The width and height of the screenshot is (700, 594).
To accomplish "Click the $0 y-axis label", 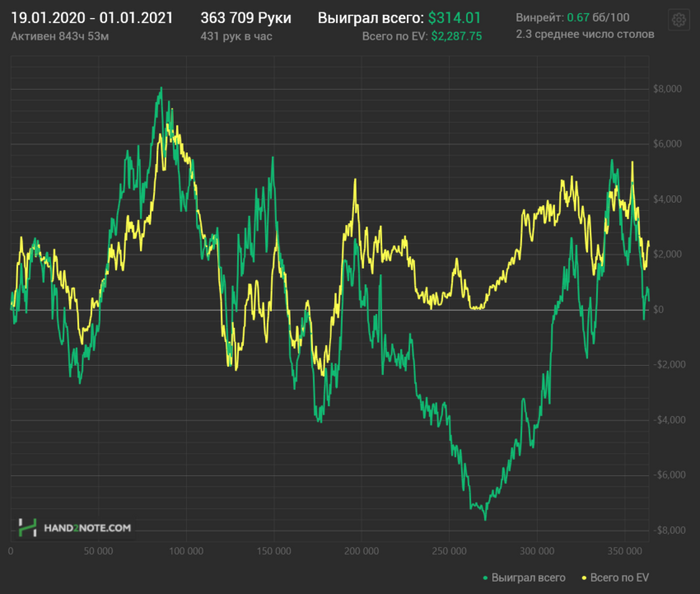I will [658, 309].
